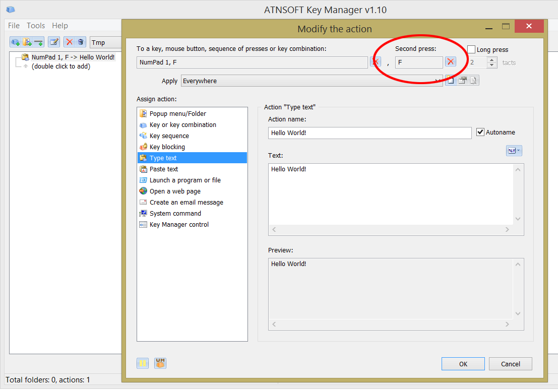Open the insert macro variable button above Text
558x392 pixels.
pyautogui.click(x=514, y=151)
